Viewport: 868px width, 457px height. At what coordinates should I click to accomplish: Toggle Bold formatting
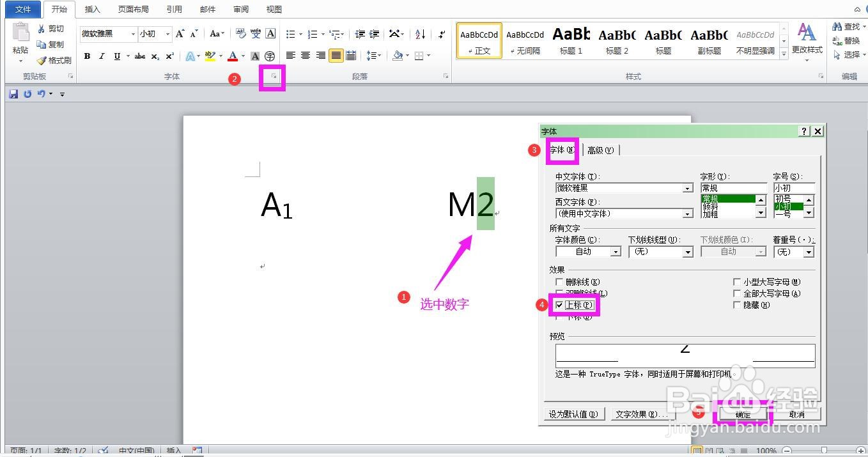(x=87, y=56)
